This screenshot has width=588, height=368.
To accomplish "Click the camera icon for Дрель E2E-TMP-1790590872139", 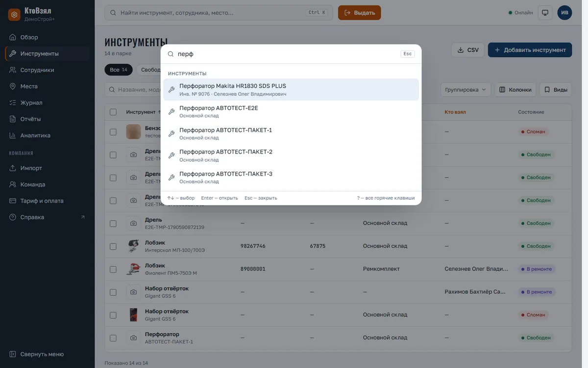I will 133,223.
